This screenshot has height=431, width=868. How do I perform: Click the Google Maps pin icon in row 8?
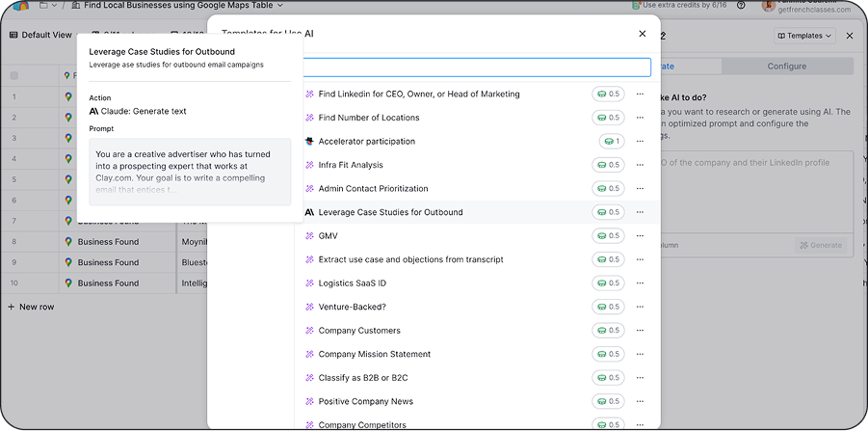click(x=68, y=242)
